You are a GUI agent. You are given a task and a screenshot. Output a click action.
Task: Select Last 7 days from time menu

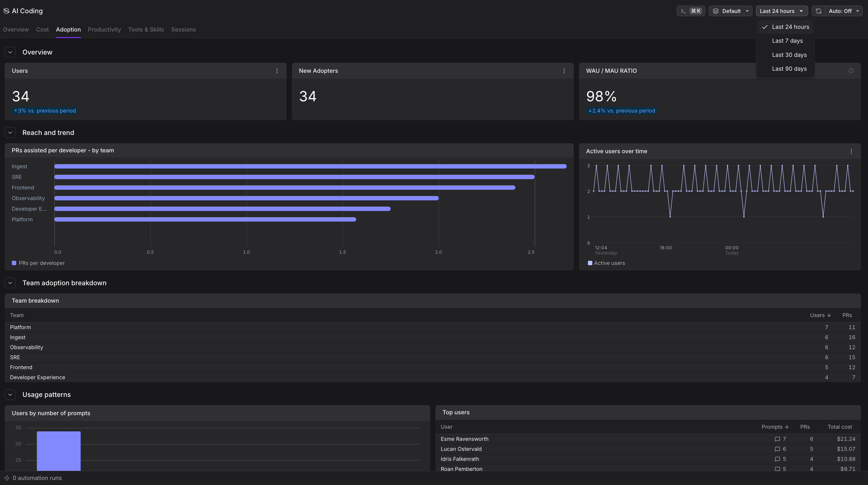pyautogui.click(x=785, y=41)
